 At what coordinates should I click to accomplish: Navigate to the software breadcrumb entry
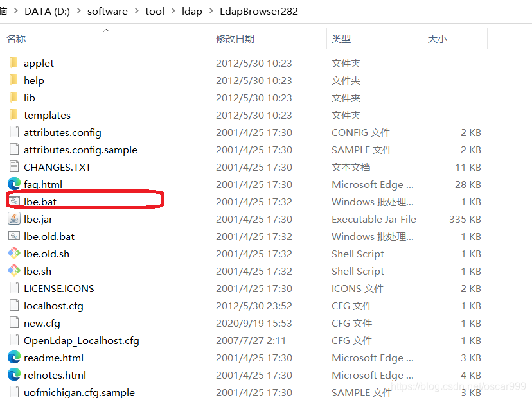(x=107, y=11)
